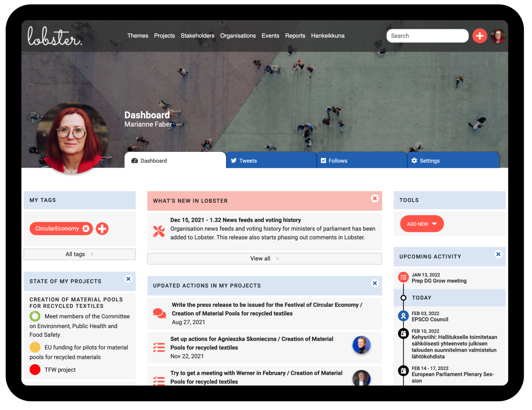Click the comment bubbles icon for press release
The image size is (532, 410).
pos(160,314)
